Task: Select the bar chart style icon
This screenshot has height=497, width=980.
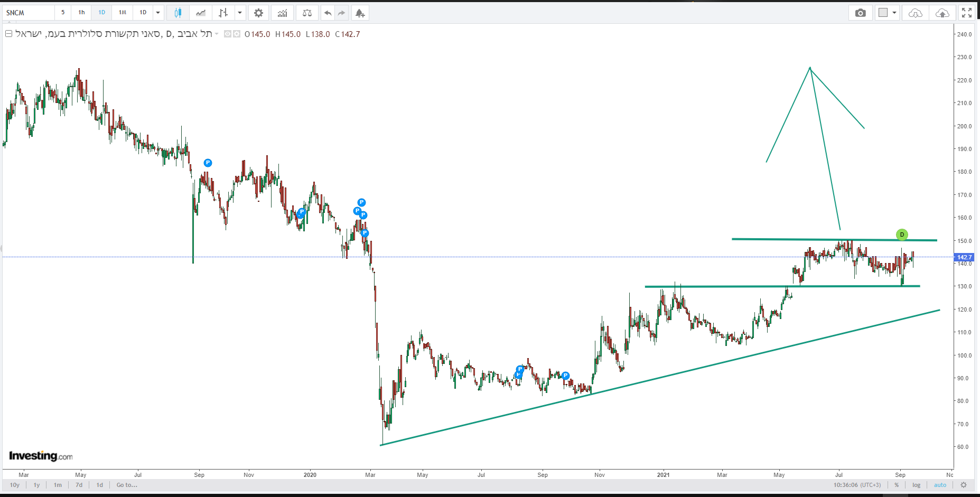Action: pos(223,13)
